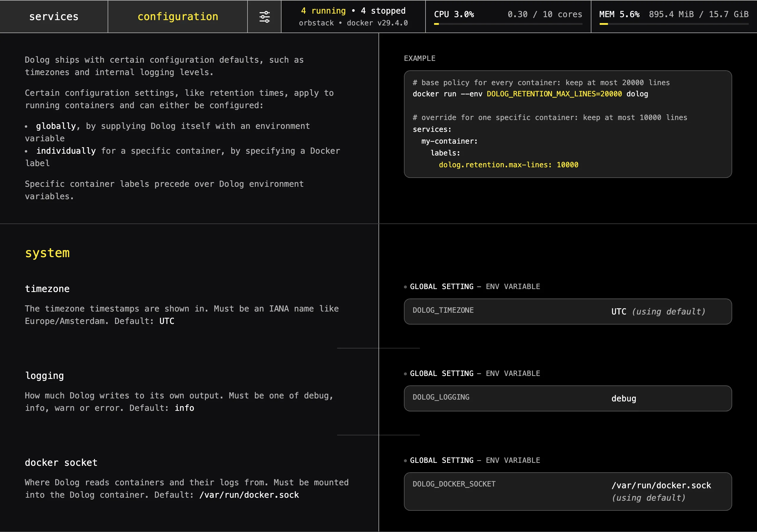Image resolution: width=757 pixels, height=532 pixels.
Task: Click the '/var/run/docker.sock' value in socket box
Action: (x=661, y=485)
